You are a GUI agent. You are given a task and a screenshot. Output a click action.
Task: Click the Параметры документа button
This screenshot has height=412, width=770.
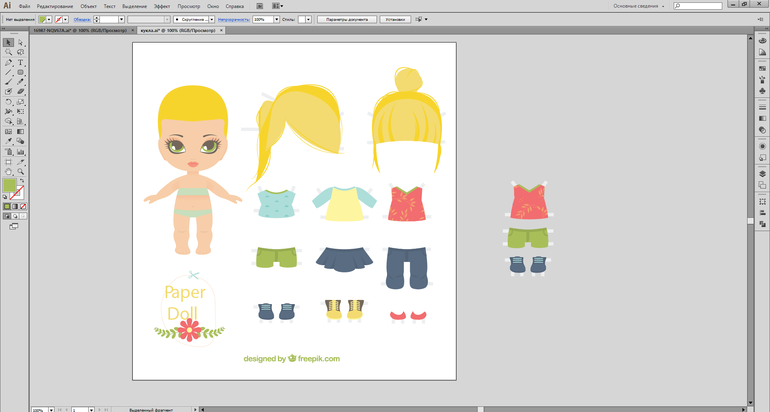coord(347,19)
